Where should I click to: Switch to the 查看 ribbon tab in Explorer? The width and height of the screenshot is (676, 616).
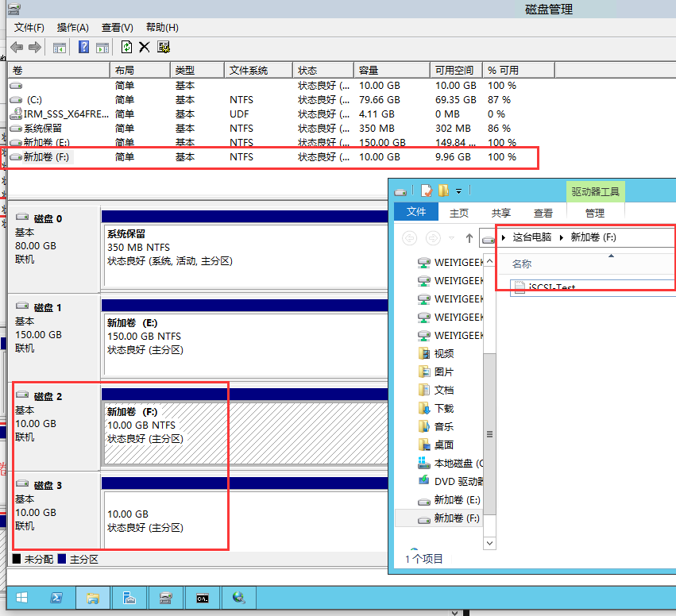click(543, 213)
